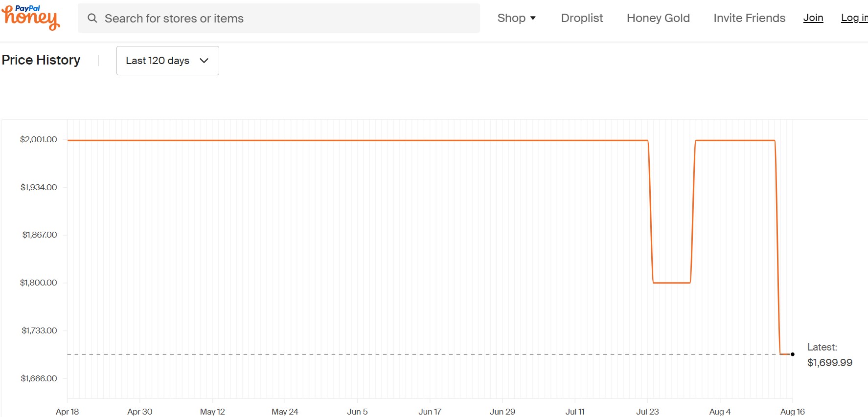This screenshot has width=868, height=417.
Task: Click the Log in link
Action: [x=854, y=18]
